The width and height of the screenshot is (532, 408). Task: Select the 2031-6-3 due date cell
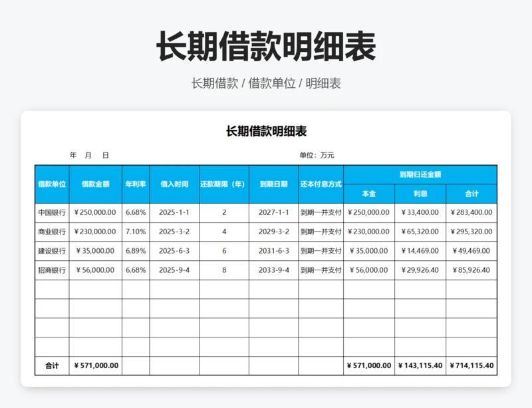pos(274,251)
